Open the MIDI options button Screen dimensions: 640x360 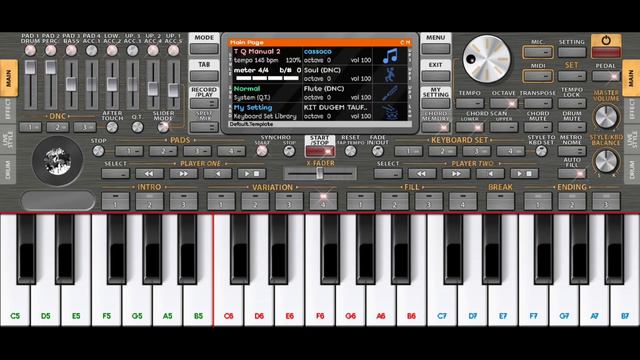[538, 76]
